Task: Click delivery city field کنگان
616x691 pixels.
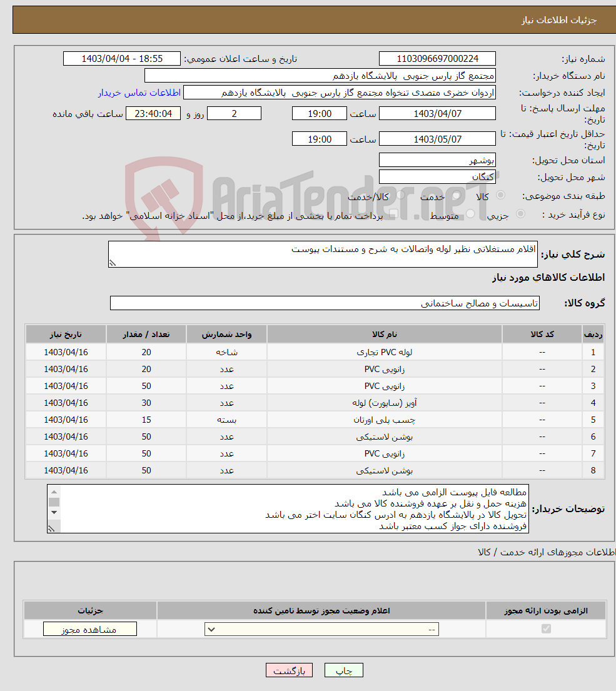Action: [x=437, y=177]
